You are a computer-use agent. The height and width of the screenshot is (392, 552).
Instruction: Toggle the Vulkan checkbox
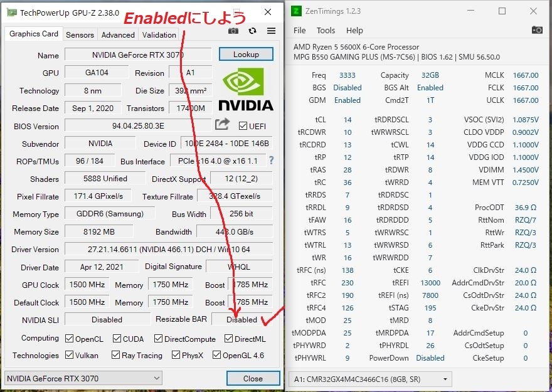[x=70, y=355]
